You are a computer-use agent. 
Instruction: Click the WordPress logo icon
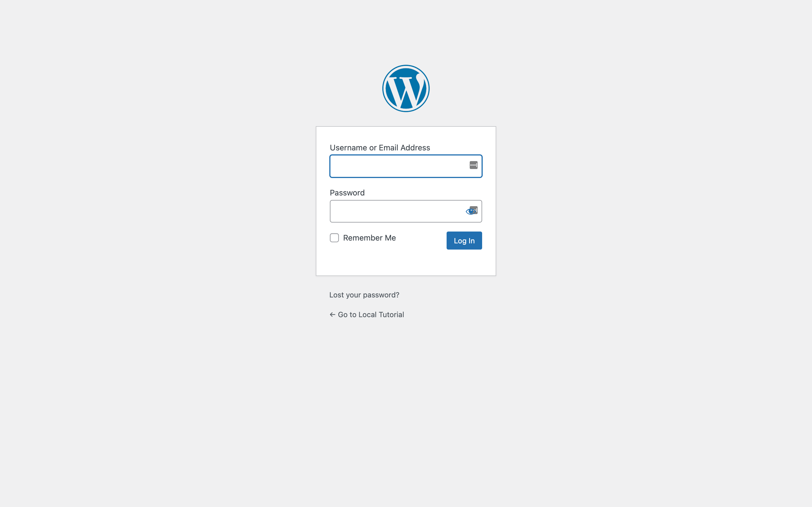click(406, 89)
